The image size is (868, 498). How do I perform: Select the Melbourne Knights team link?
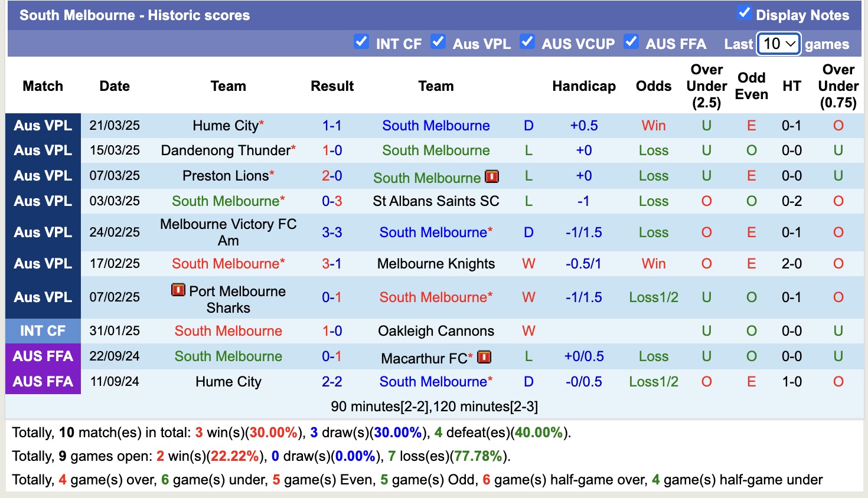(436, 264)
